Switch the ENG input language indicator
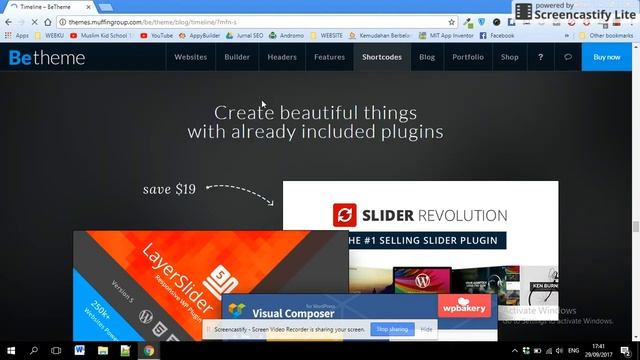The height and width of the screenshot is (360, 640). pos(573,351)
